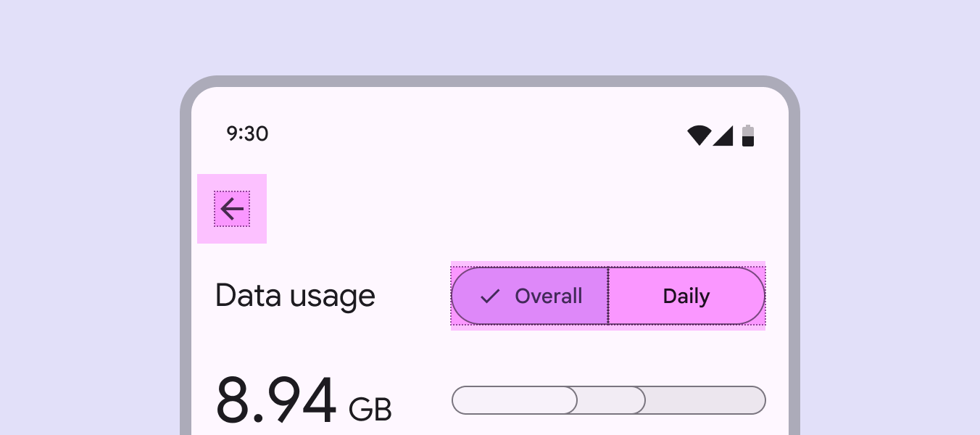Select the Overall segment
This screenshot has width=980, height=435.
pos(530,296)
